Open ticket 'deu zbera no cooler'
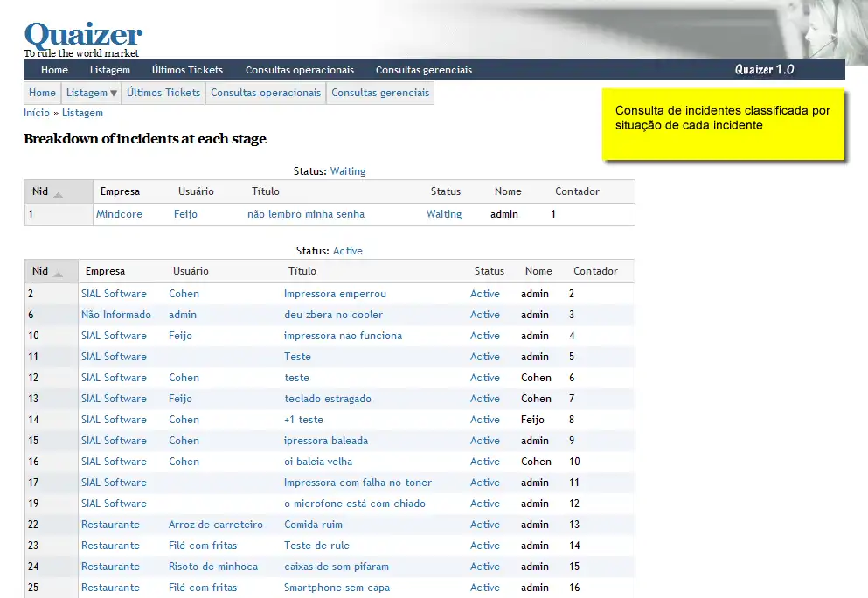This screenshot has width=868, height=598. [x=333, y=315]
